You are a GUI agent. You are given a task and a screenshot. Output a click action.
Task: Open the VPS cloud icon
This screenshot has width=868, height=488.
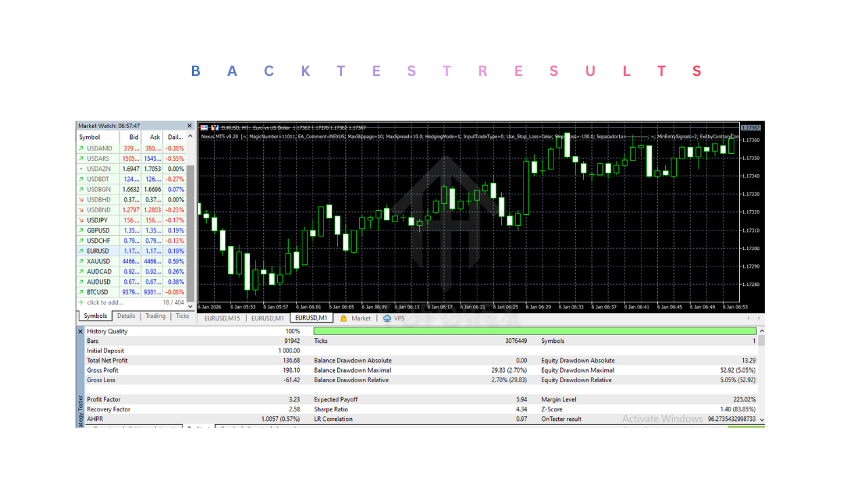tap(387, 318)
